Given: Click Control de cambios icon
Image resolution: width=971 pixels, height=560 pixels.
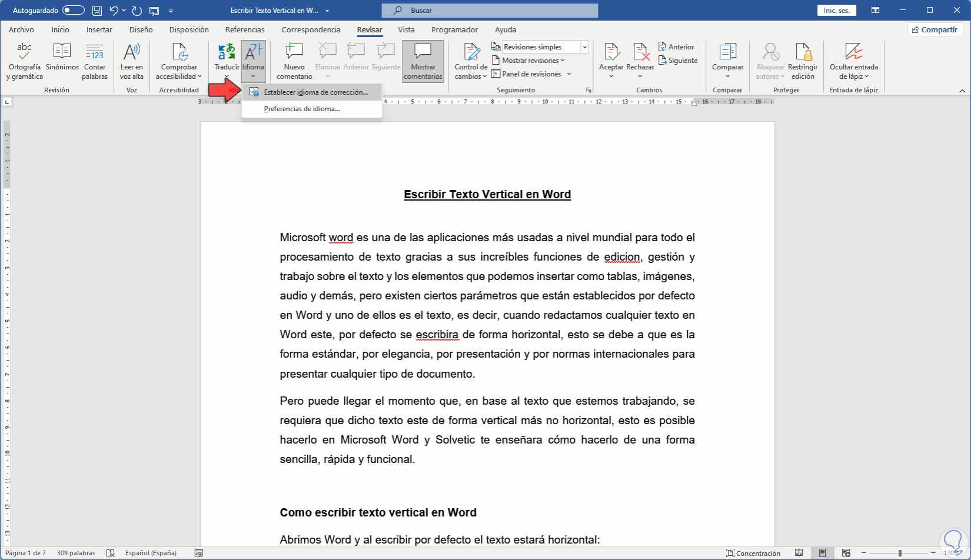Looking at the screenshot, I should point(471,53).
